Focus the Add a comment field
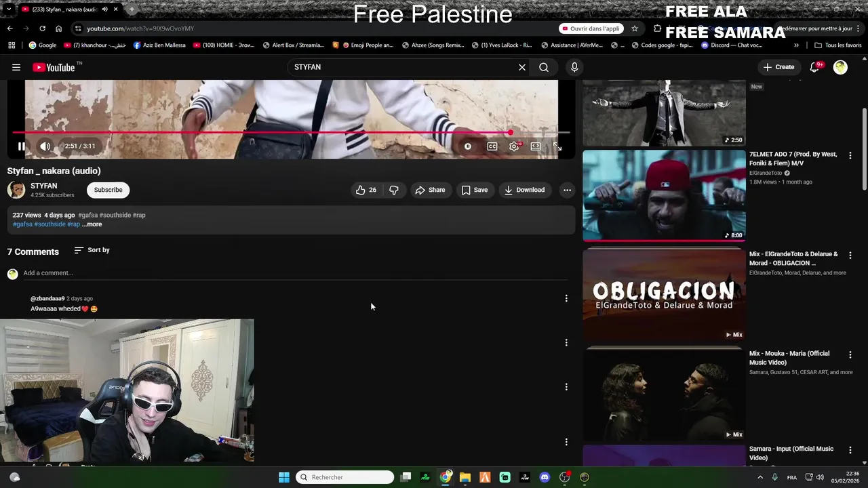This screenshot has width=868, height=488. [295, 273]
